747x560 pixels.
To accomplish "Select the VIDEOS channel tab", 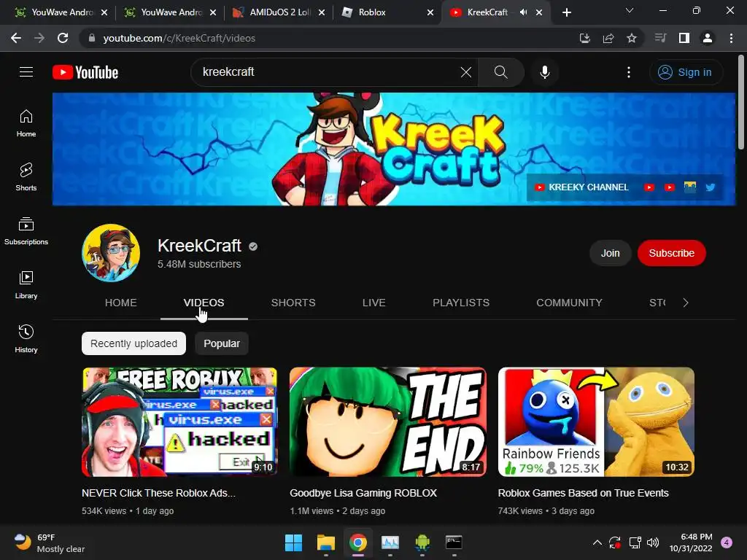I will tap(204, 303).
